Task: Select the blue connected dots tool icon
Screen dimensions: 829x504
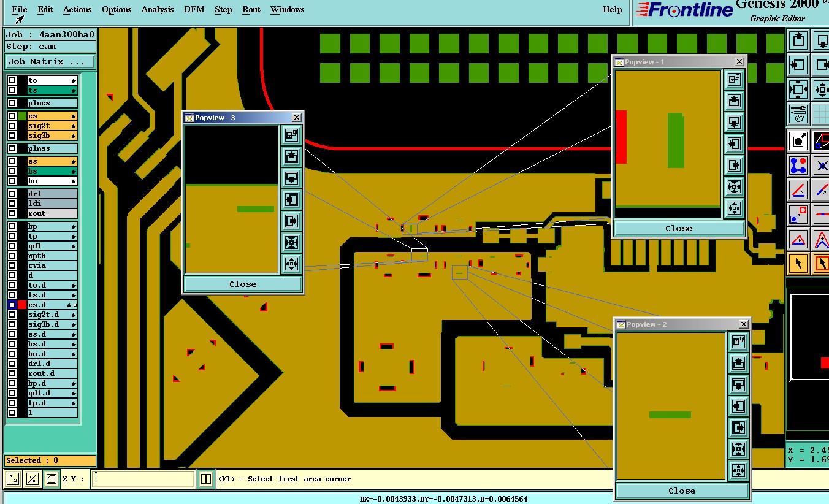Action: point(798,166)
